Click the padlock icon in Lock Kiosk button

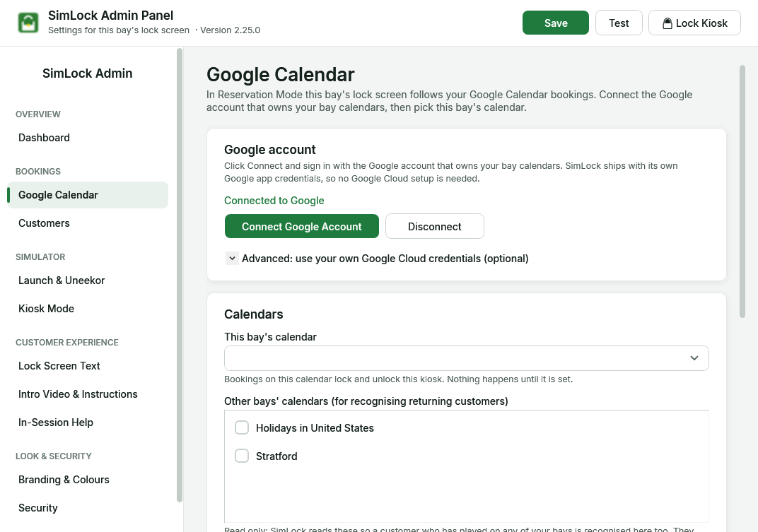667,23
